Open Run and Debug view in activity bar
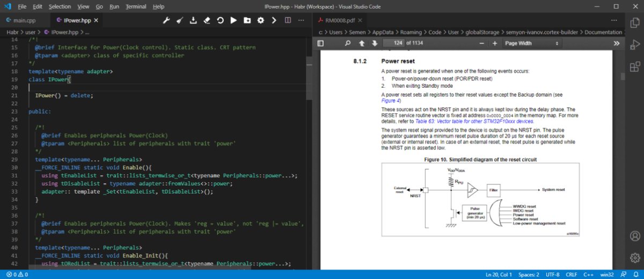 pos(635,45)
